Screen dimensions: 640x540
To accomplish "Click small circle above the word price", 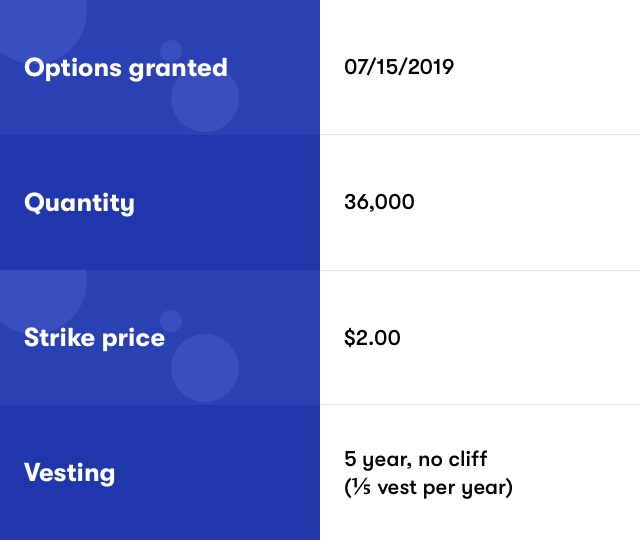I will coord(171,321).
